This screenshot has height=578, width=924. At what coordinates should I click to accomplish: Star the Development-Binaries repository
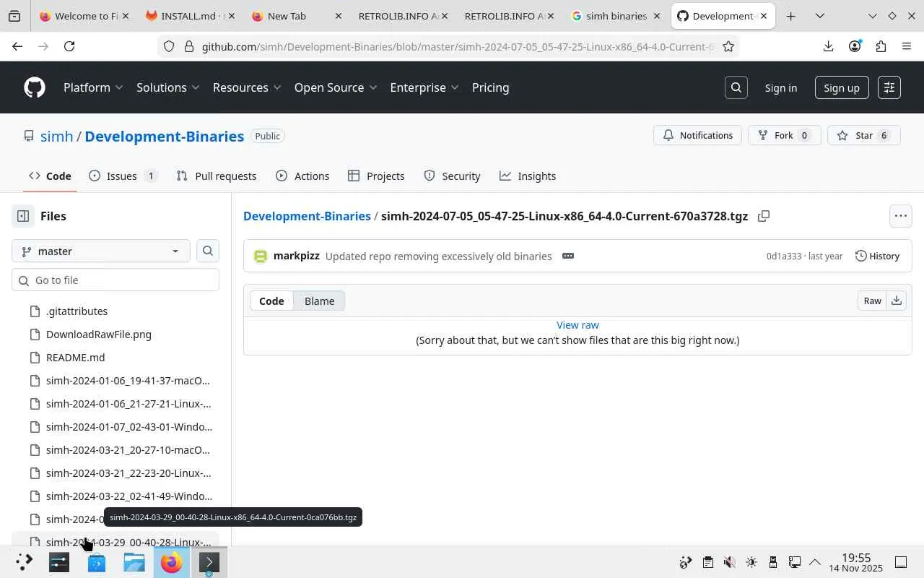point(864,135)
